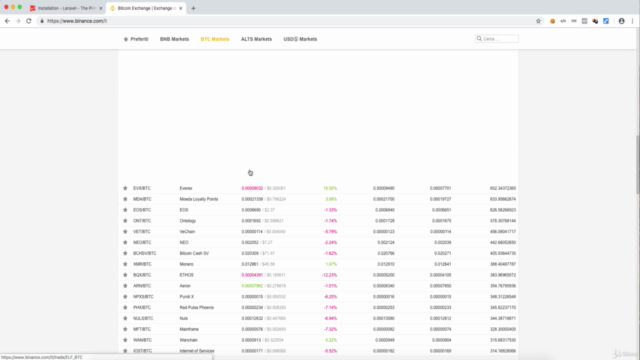
Task: Star the NULS/BTC pair
Action: coord(125,318)
